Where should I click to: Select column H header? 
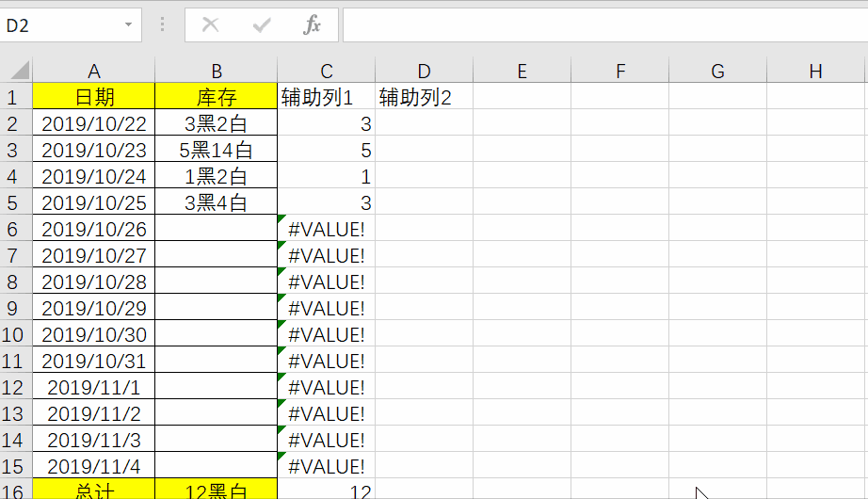tap(815, 71)
